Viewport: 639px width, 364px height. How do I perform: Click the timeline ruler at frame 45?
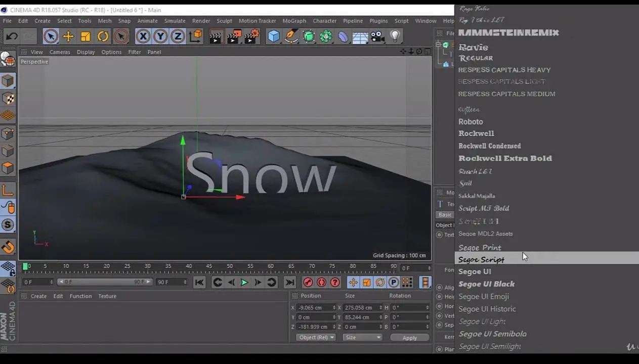pyautogui.click(x=209, y=266)
